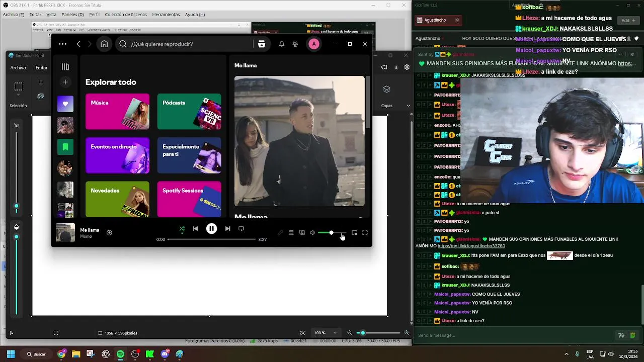Open OBS Colección de Escenas menu
644x362 pixels.
coord(126,15)
